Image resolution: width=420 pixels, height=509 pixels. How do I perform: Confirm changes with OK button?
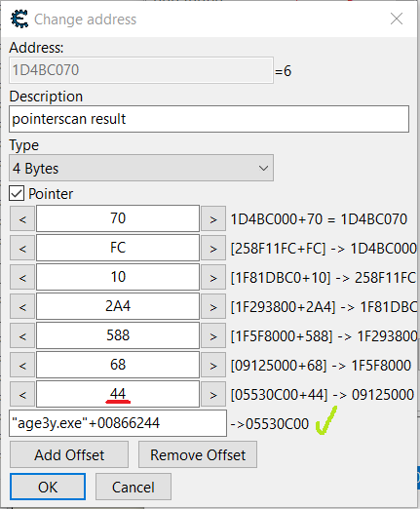pyautogui.click(x=48, y=487)
